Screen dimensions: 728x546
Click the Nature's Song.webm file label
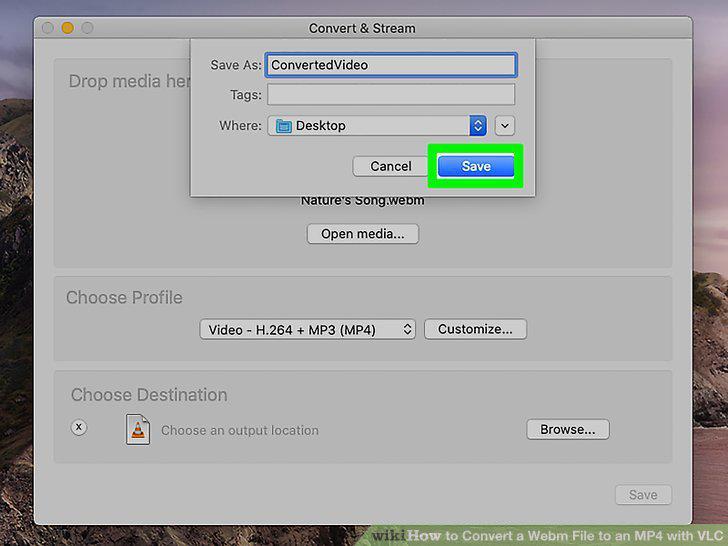[x=363, y=201]
